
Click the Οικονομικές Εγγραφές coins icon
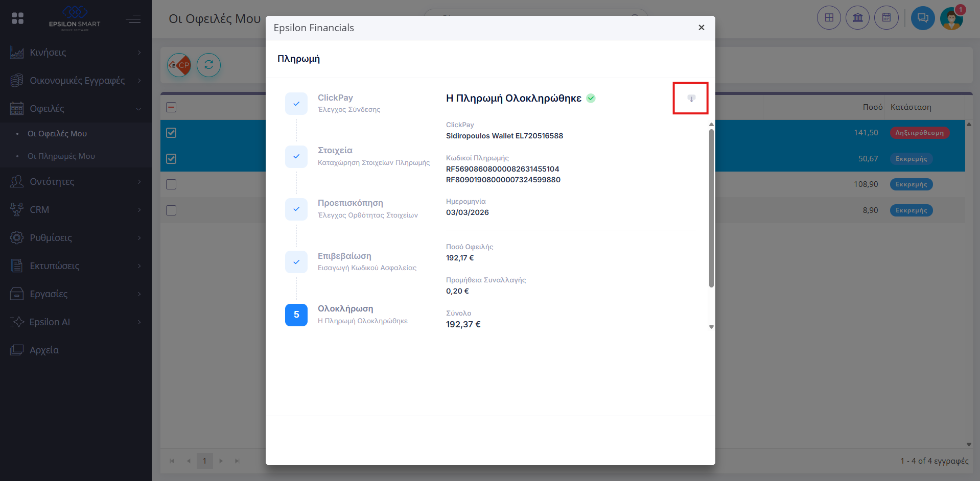pos(17,80)
